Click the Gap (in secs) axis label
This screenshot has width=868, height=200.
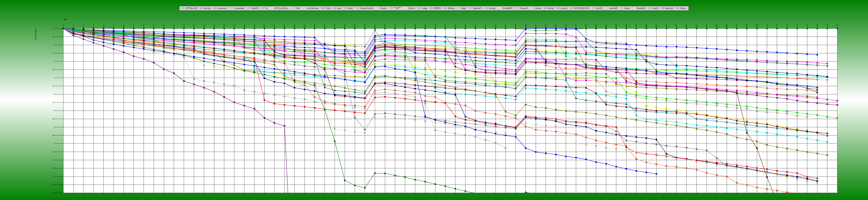pos(36,34)
